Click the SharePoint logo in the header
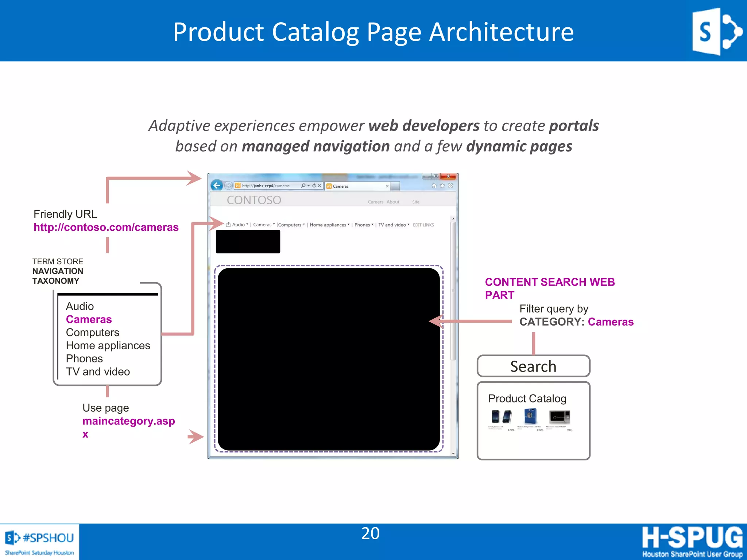Viewport: 747px width, 560px height. (x=716, y=31)
